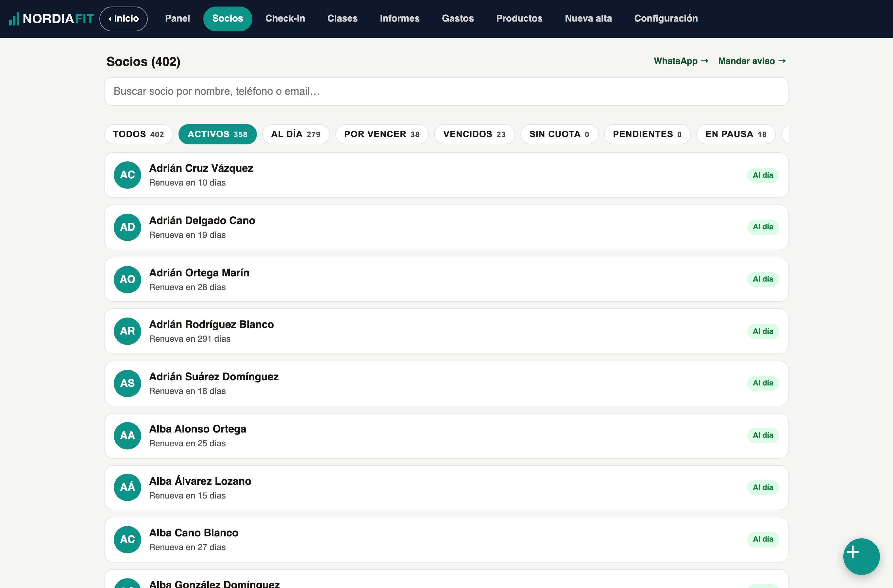Open the WhatsApp link
Viewport: 893px width, 588px height.
pyautogui.click(x=681, y=61)
